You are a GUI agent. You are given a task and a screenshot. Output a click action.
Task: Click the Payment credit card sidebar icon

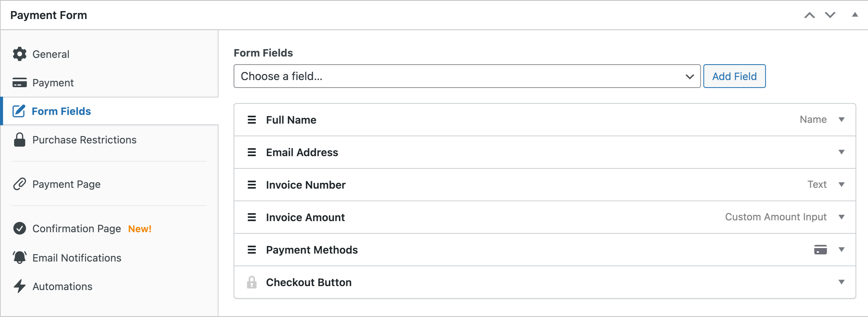[20, 83]
